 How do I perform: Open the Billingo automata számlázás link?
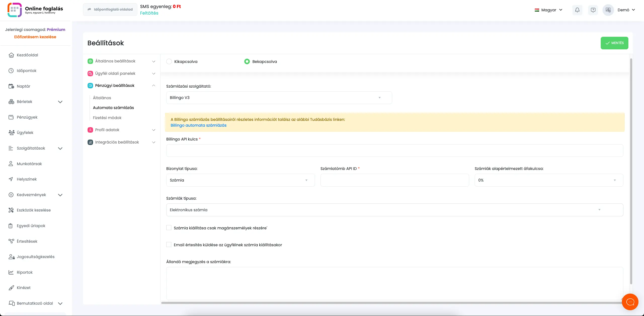click(198, 125)
